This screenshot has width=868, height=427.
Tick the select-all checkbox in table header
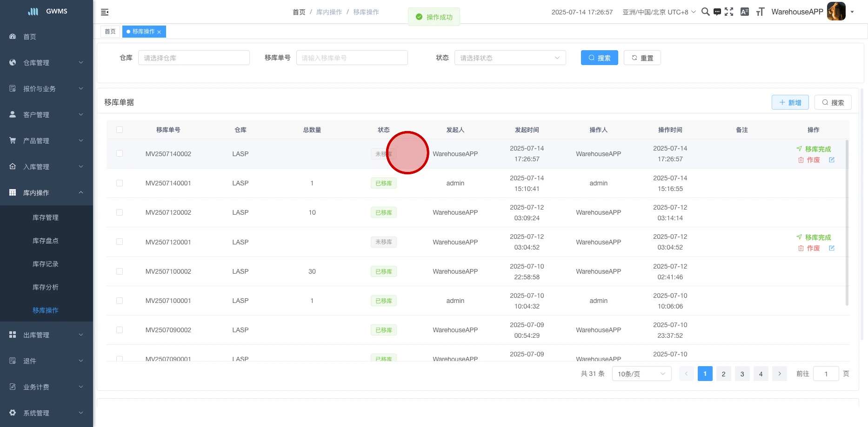(120, 130)
